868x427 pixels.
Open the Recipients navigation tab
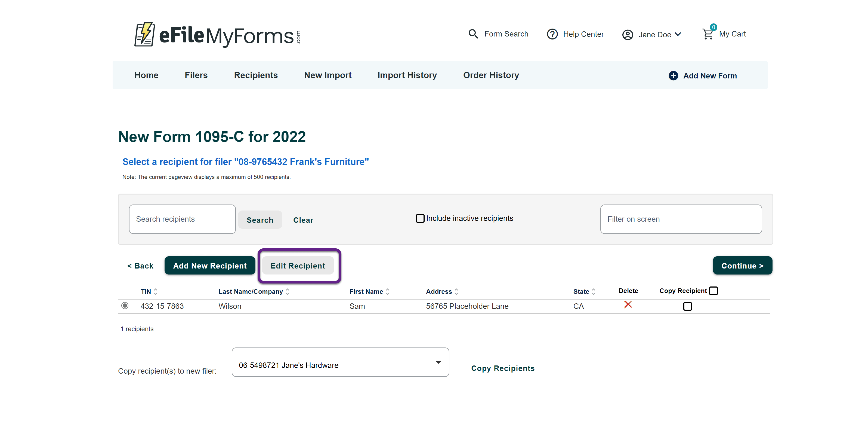256,75
